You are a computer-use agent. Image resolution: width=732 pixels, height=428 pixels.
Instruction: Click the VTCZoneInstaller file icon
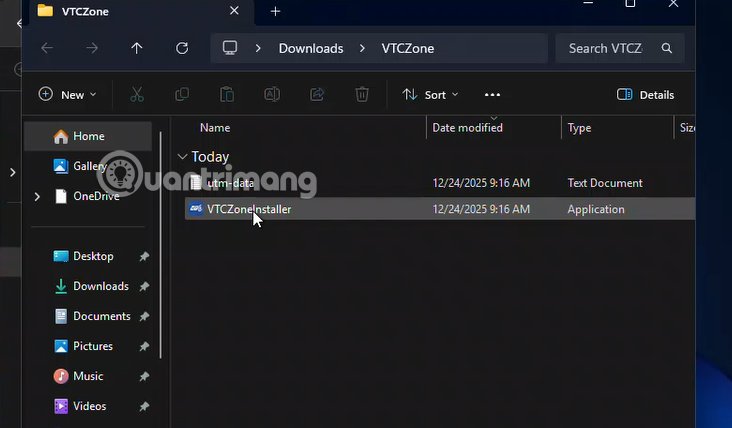196,209
